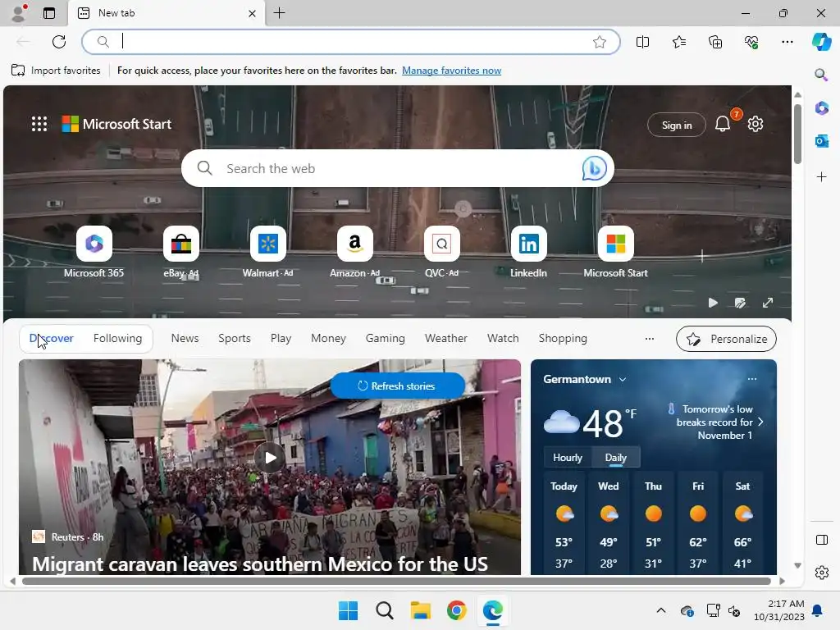Expand the background to full view

[x=768, y=303]
